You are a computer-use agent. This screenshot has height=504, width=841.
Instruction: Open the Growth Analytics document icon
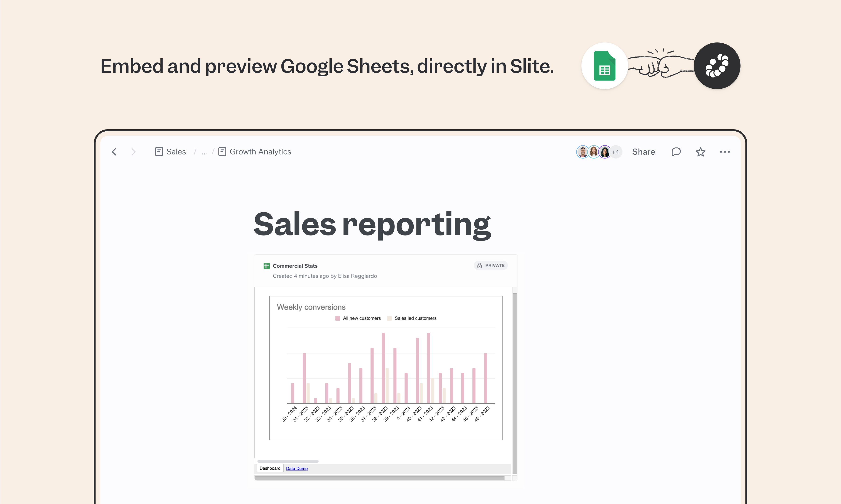coord(222,152)
